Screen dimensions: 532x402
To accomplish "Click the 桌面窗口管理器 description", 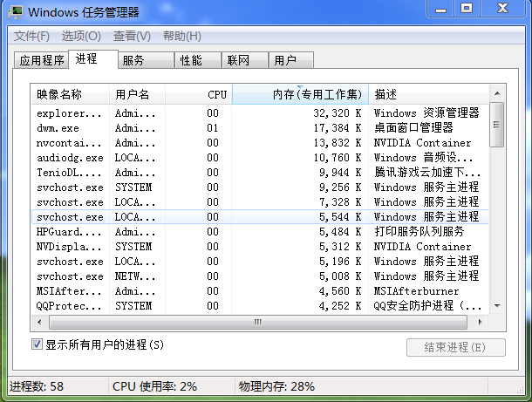I will [413, 128].
